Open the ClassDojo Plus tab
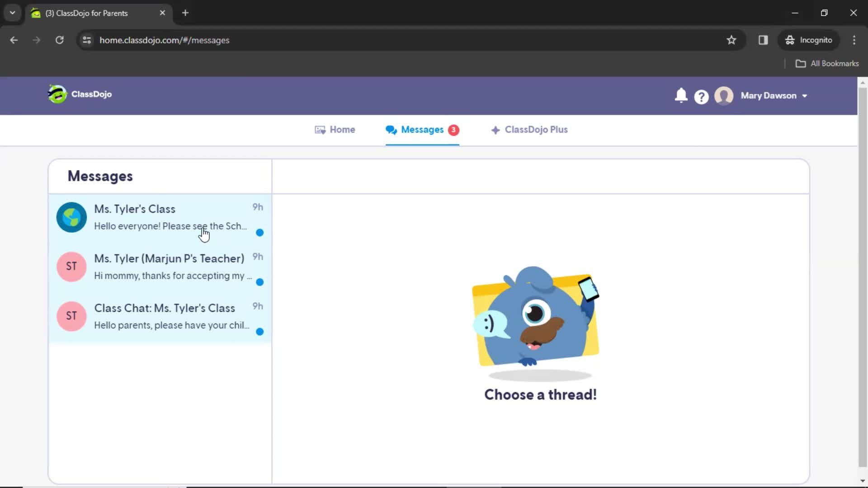This screenshot has height=488, width=868. [x=529, y=130]
